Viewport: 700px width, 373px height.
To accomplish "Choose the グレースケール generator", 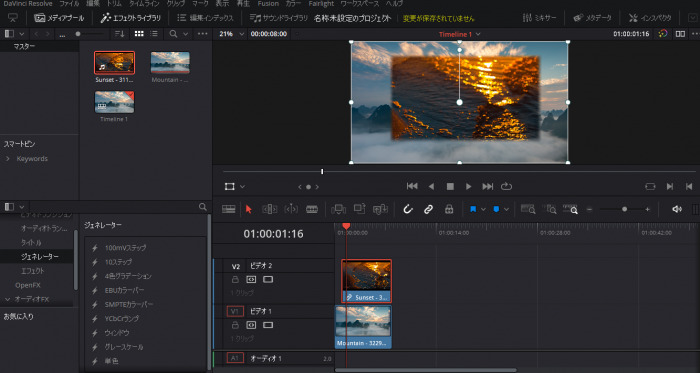I will click(x=124, y=347).
